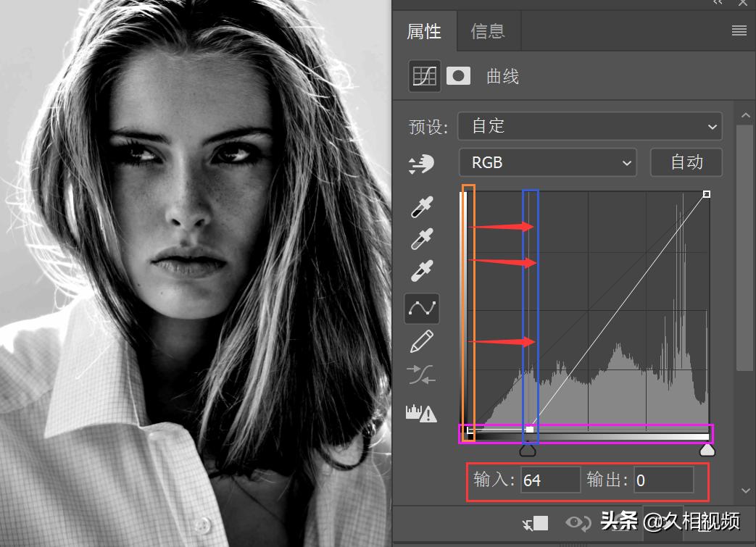Click the panel scroll up arrow
Screen dimensions: 756x547
pos(745,116)
